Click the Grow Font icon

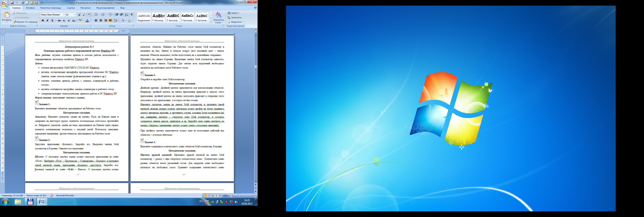point(79,15)
